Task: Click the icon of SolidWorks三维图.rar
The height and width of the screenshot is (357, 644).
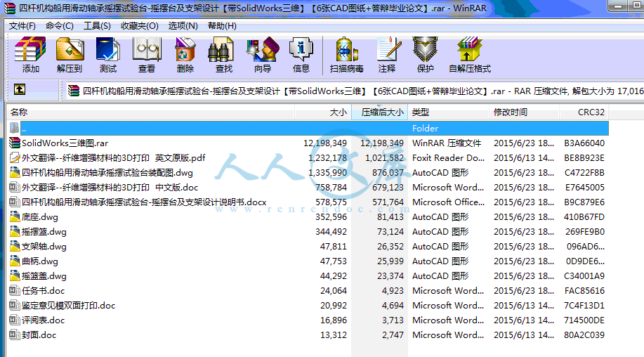Action: coord(14,143)
